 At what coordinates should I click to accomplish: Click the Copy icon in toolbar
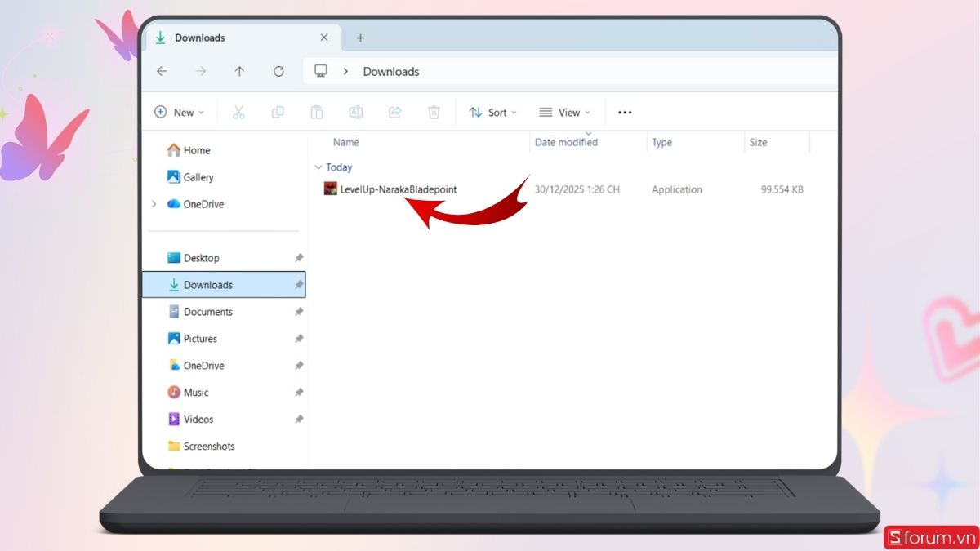pos(278,113)
